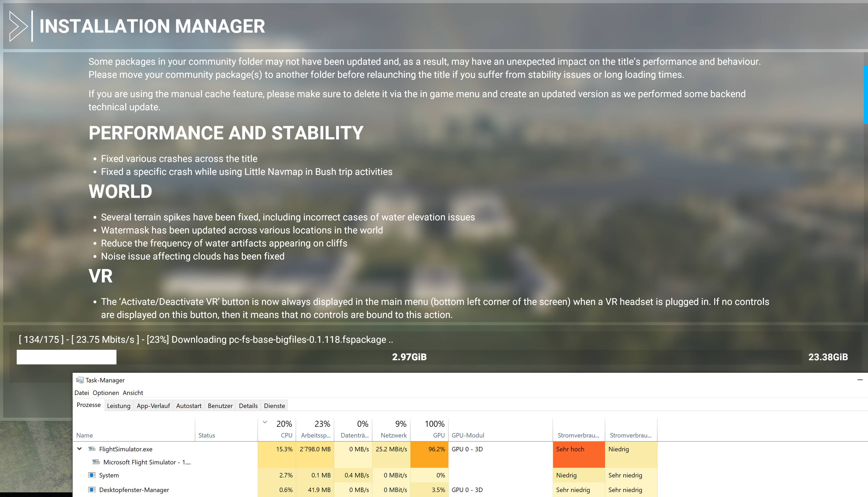
Task: Select the Desktopfenster-Manager process row
Action: click(365, 489)
